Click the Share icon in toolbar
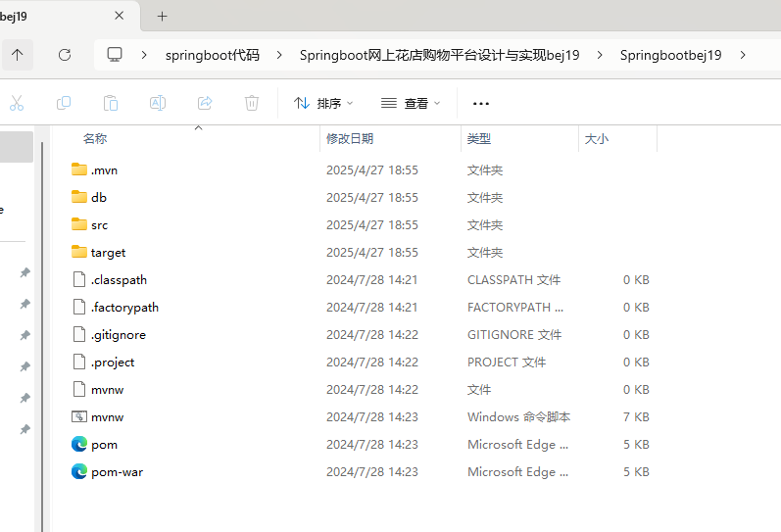The width and height of the screenshot is (781, 532). click(205, 103)
